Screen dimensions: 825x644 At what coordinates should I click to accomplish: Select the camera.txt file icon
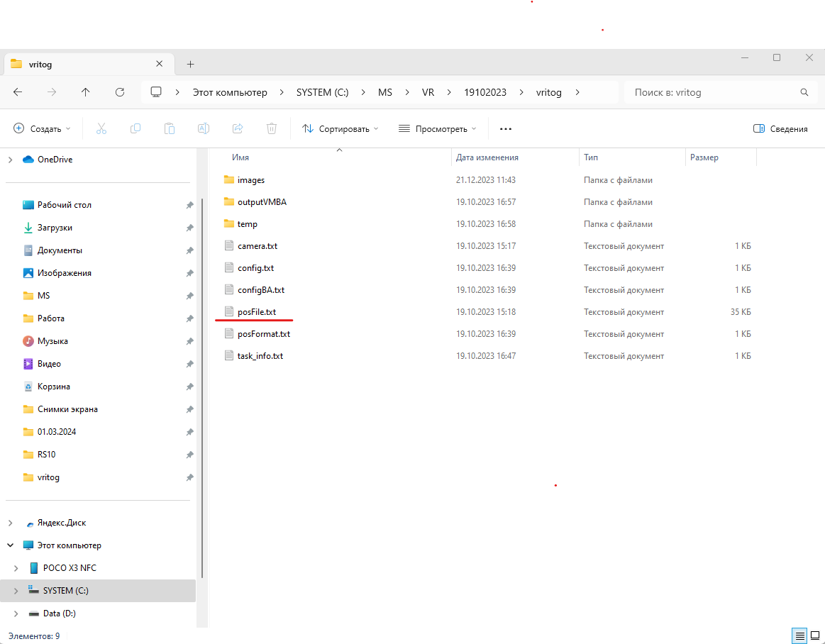tap(229, 245)
